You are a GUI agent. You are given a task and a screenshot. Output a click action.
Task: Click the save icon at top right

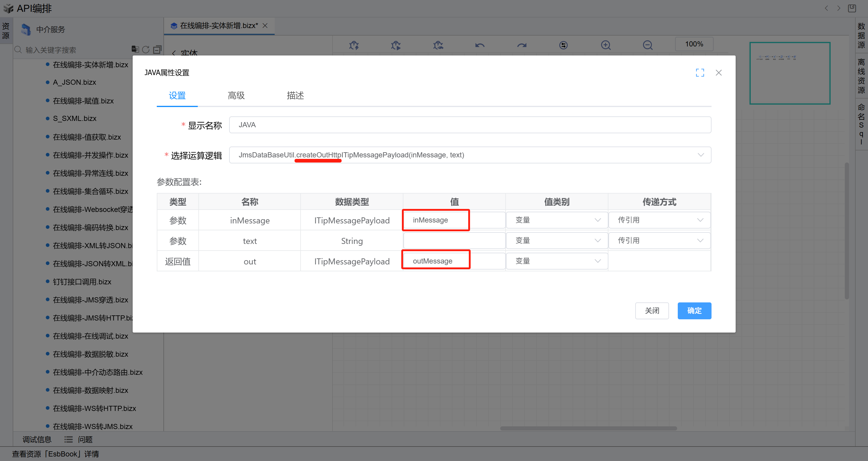point(851,8)
